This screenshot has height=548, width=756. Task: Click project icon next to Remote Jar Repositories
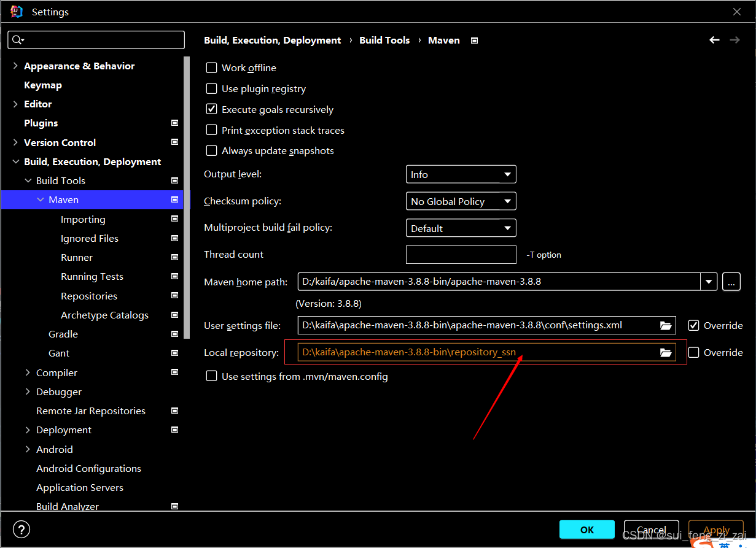click(x=174, y=411)
